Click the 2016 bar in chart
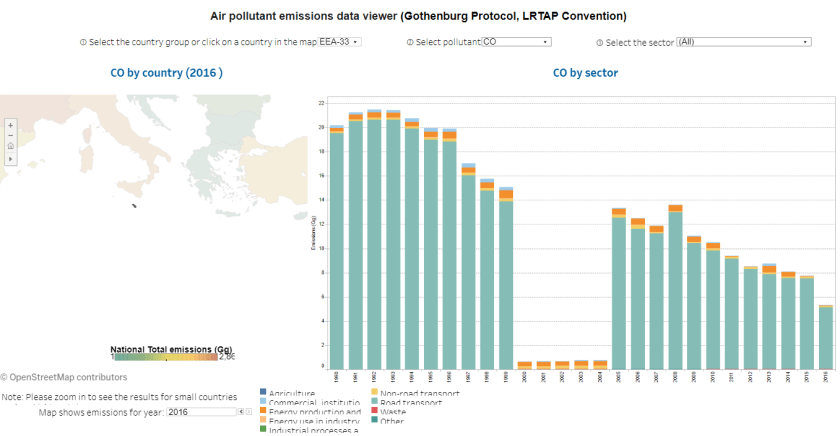Screen dimensions: 840x436 tap(825, 337)
